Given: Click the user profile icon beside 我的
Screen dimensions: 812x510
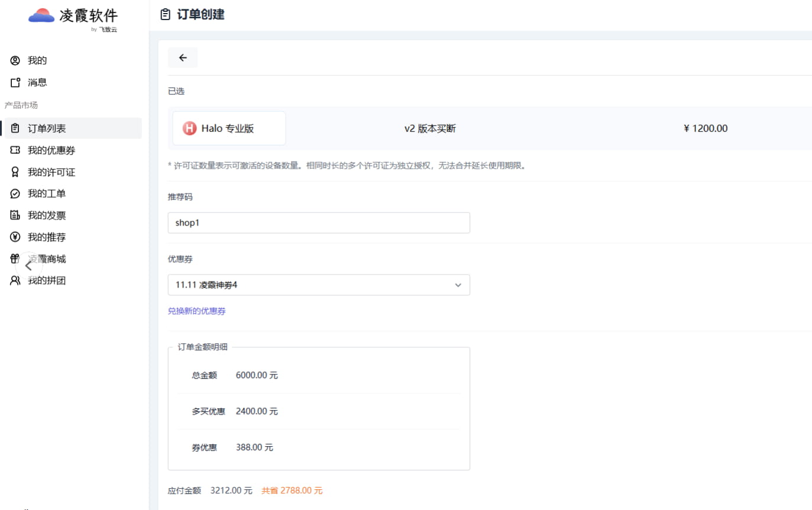Looking at the screenshot, I should click(x=15, y=60).
